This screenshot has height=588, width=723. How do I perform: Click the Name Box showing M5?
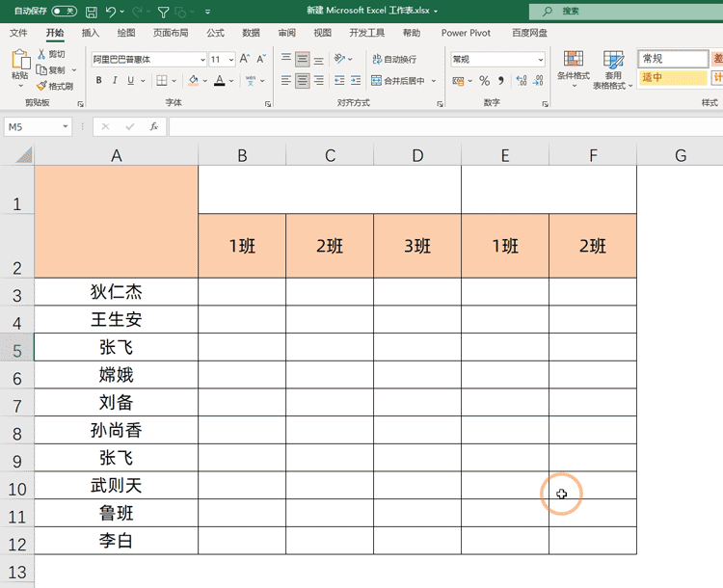pyautogui.click(x=38, y=127)
